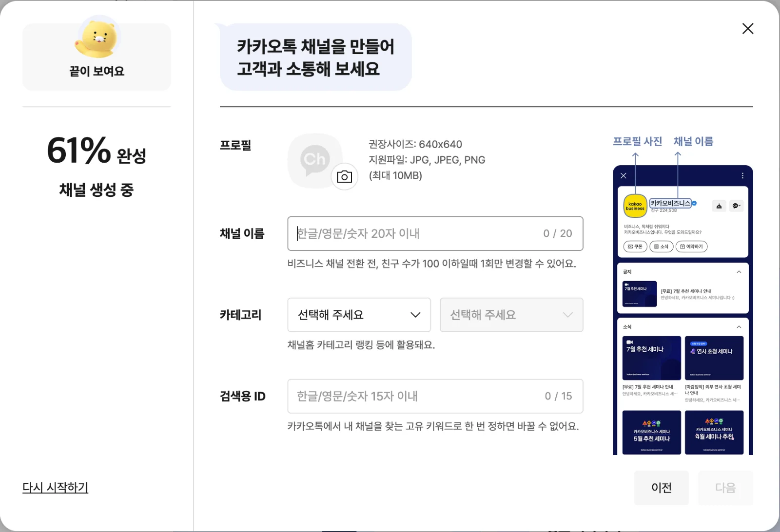Click the 권장사이즈: 640x640 text
780x532 pixels.
pos(415,144)
